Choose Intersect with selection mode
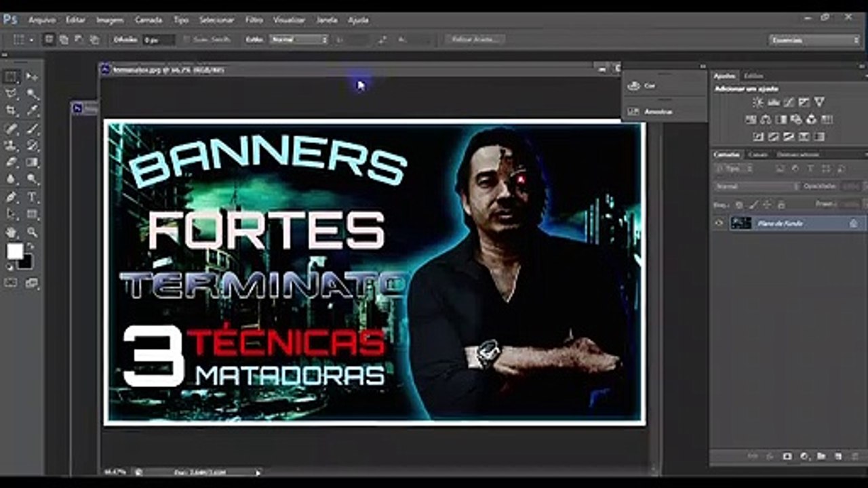This screenshot has width=868, height=488. tap(94, 40)
